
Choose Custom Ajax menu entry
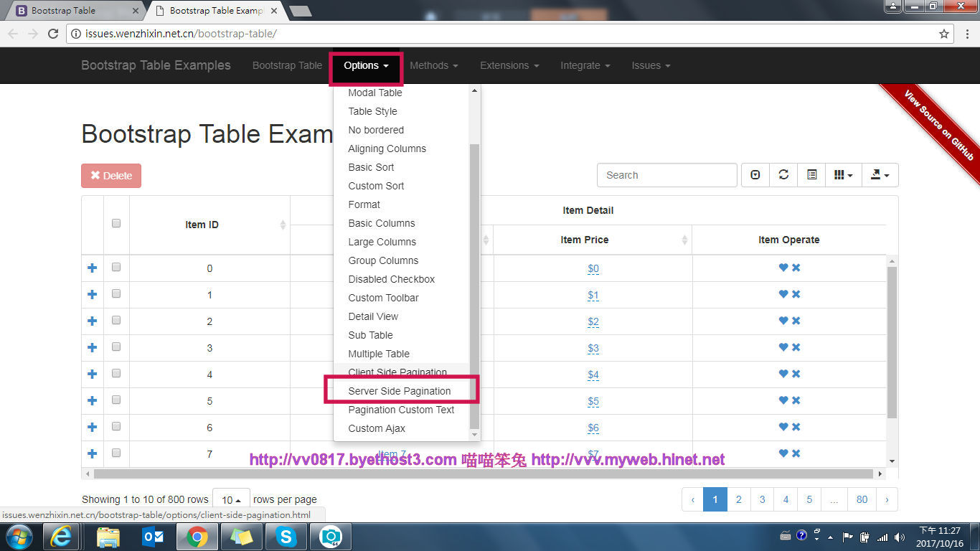[377, 428]
